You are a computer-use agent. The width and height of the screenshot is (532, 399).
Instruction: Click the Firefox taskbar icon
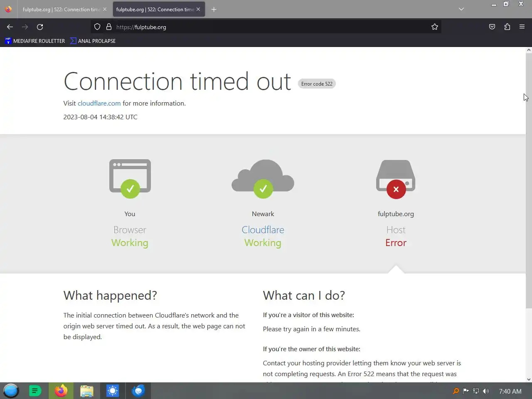(61, 391)
